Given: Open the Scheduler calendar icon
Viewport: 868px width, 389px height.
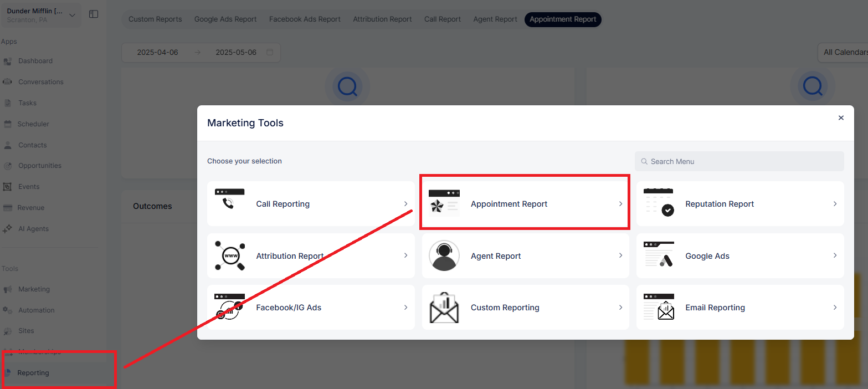Looking at the screenshot, I should pos(8,124).
